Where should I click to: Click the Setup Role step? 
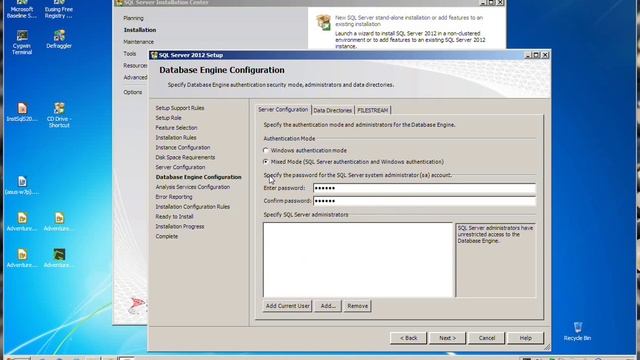pyautogui.click(x=168, y=118)
